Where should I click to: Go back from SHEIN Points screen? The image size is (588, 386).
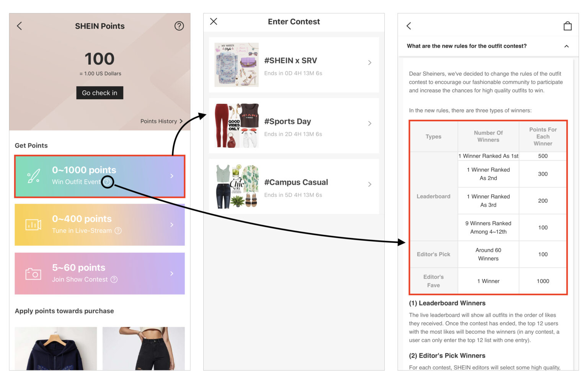[x=20, y=26]
